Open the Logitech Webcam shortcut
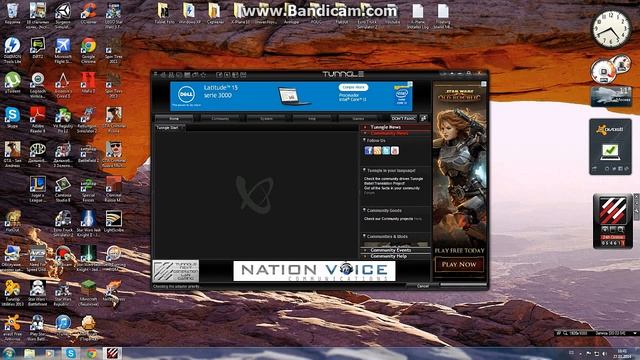Viewport: 640px width, 360px height. tap(38, 84)
